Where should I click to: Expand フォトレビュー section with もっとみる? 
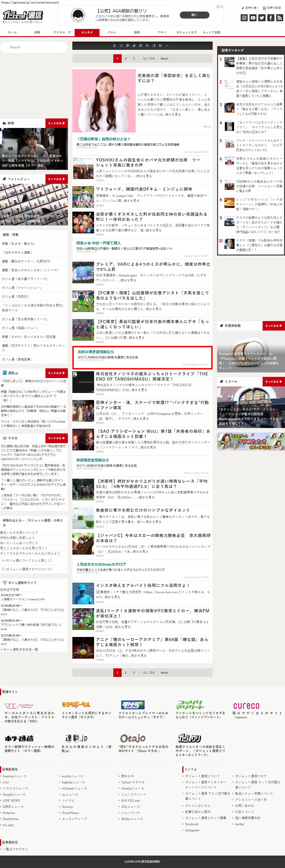coord(56,179)
